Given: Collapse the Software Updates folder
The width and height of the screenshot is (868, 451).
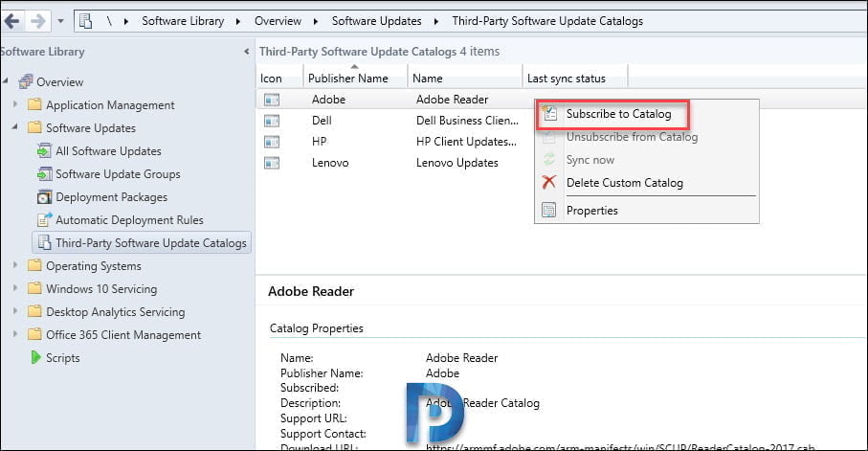Looking at the screenshot, I should point(15,127).
